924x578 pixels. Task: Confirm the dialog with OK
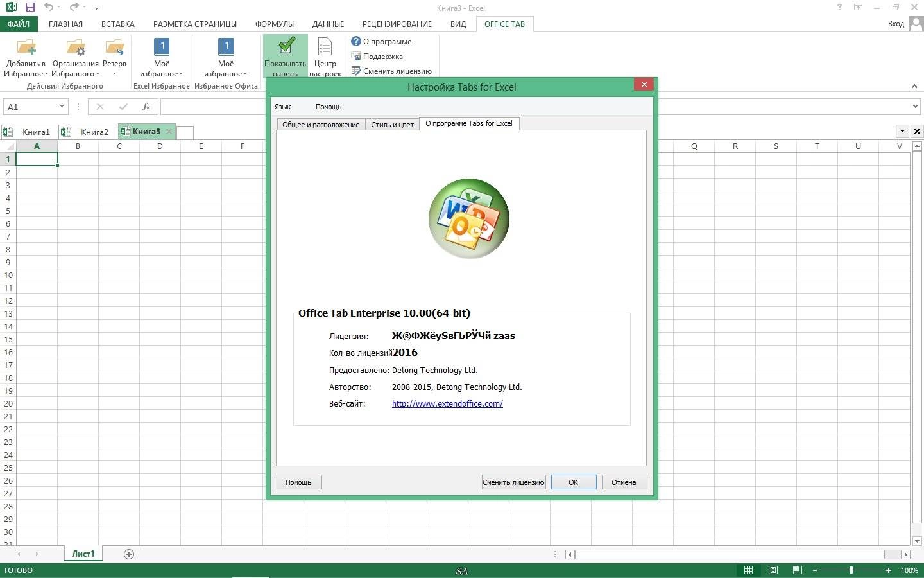(x=574, y=482)
